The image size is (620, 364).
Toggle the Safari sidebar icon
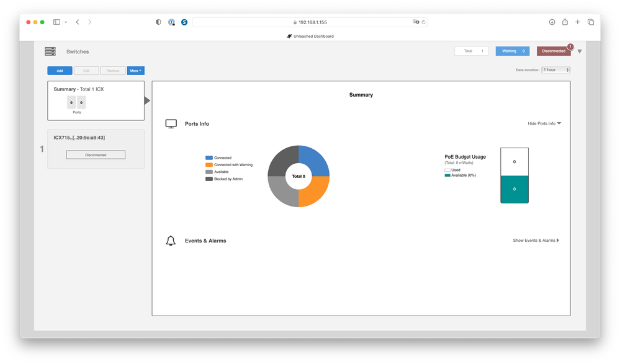coord(56,22)
